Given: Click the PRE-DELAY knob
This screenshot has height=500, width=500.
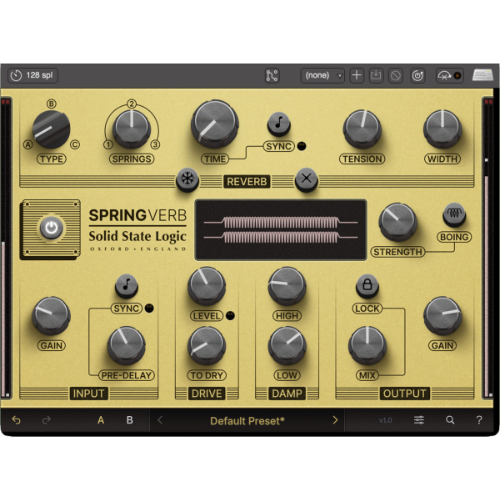Looking at the screenshot, I should click(126, 345).
